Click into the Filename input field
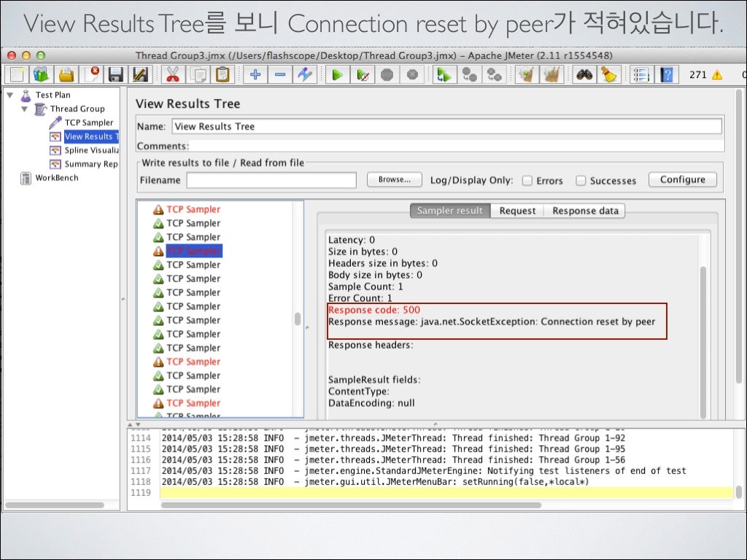This screenshot has width=747, height=560. pos(271,180)
